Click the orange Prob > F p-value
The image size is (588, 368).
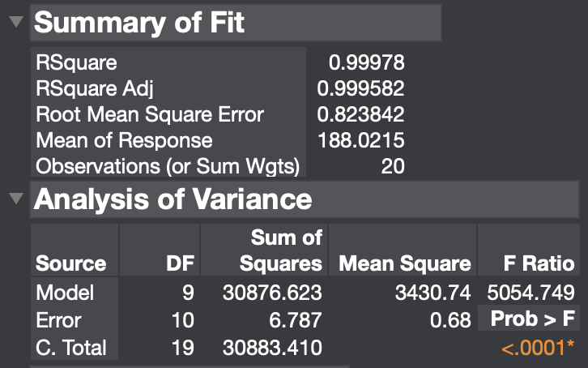[x=537, y=348]
